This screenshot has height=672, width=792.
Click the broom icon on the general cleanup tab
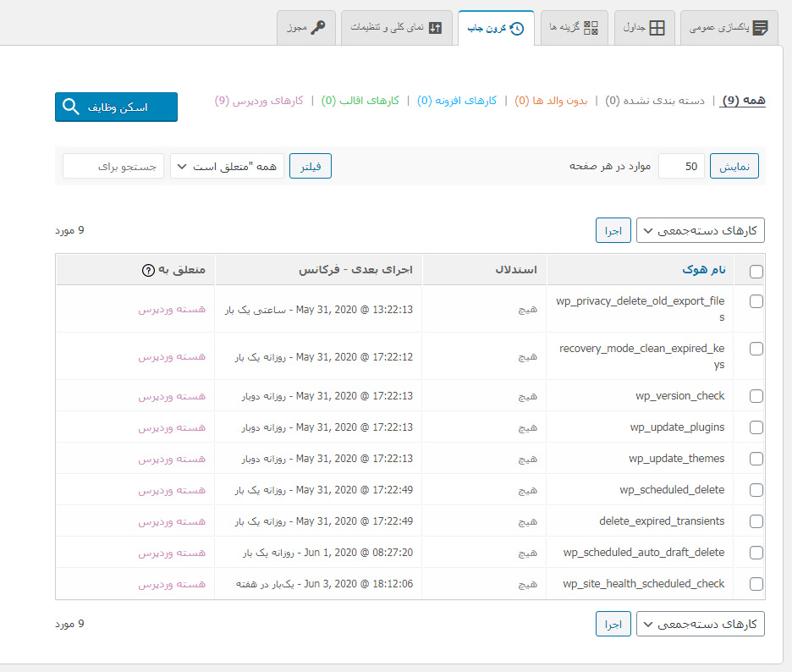pyautogui.click(x=760, y=28)
